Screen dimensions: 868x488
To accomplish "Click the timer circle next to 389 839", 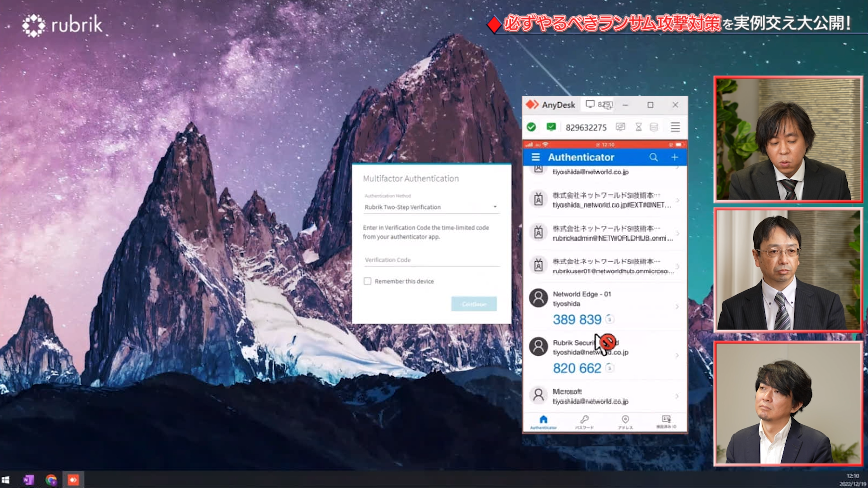I will (609, 319).
